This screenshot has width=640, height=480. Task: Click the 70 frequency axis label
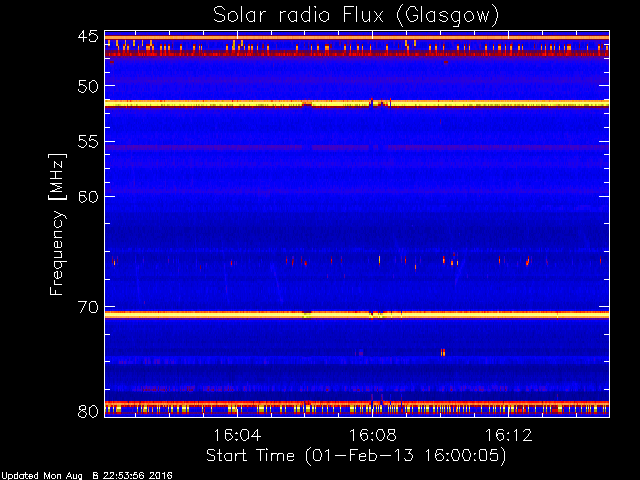(88, 307)
